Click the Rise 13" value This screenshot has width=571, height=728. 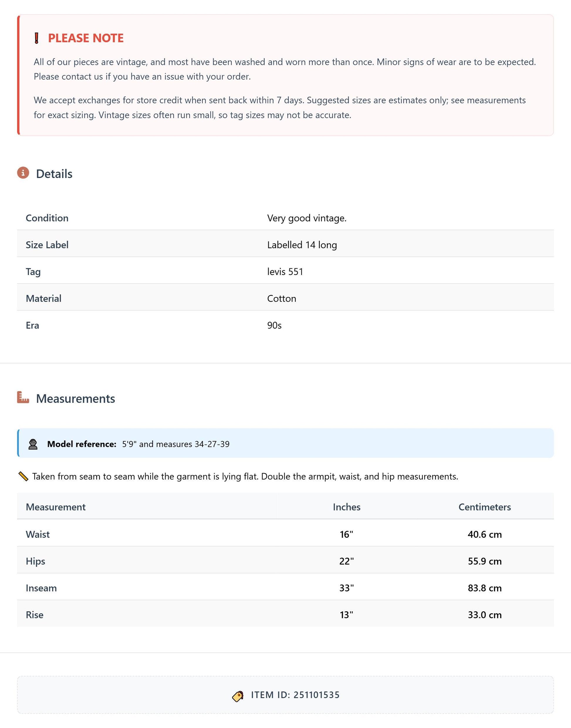[347, 615]
